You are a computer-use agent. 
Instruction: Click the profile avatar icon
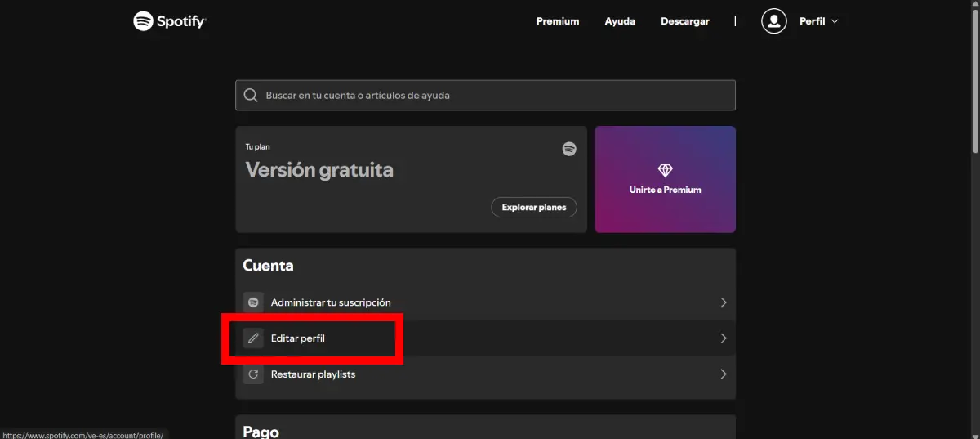click(773, 21)
